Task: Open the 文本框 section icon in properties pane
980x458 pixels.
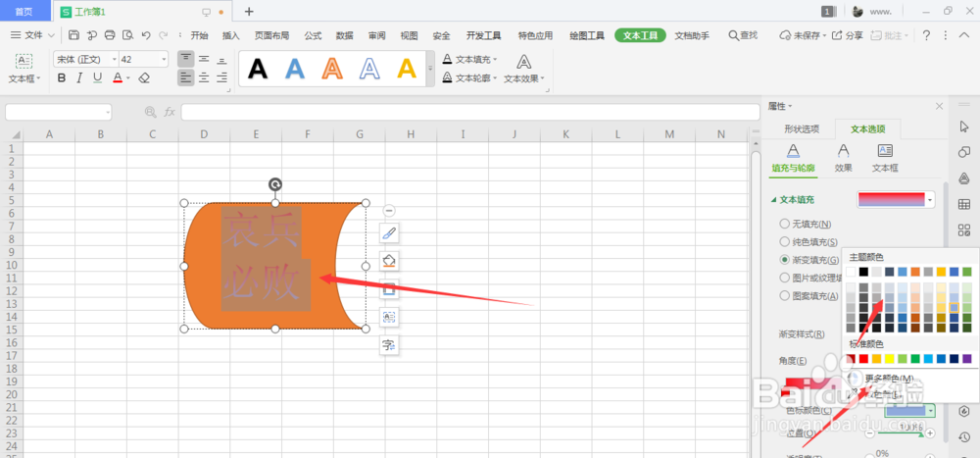Action: click(x=885, y=157)
